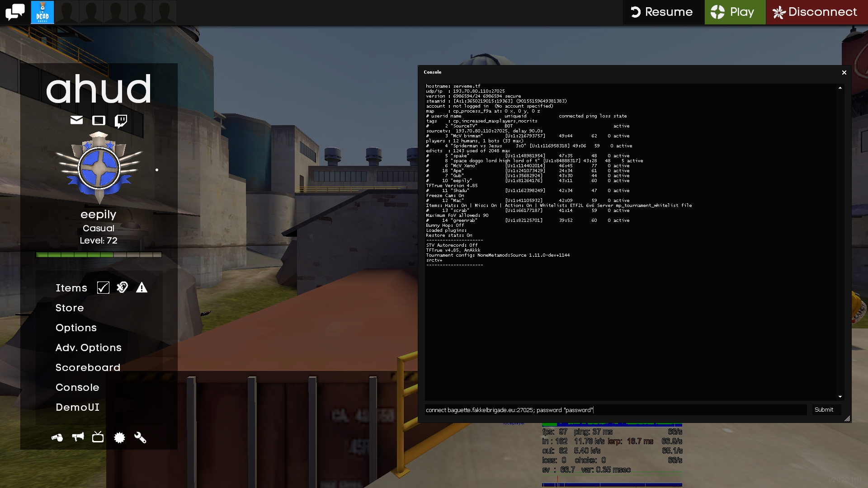The image size is (868, 488).
Task: Click the Console title bar text
Action: pos(433,72)
